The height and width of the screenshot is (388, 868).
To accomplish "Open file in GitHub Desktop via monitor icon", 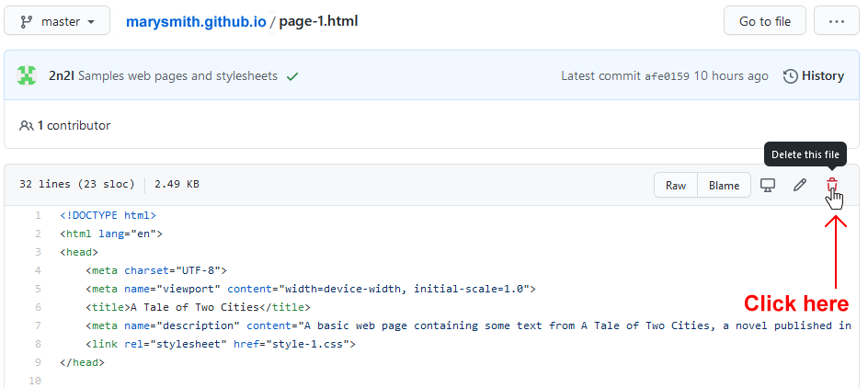I will [x=768, y=186].
